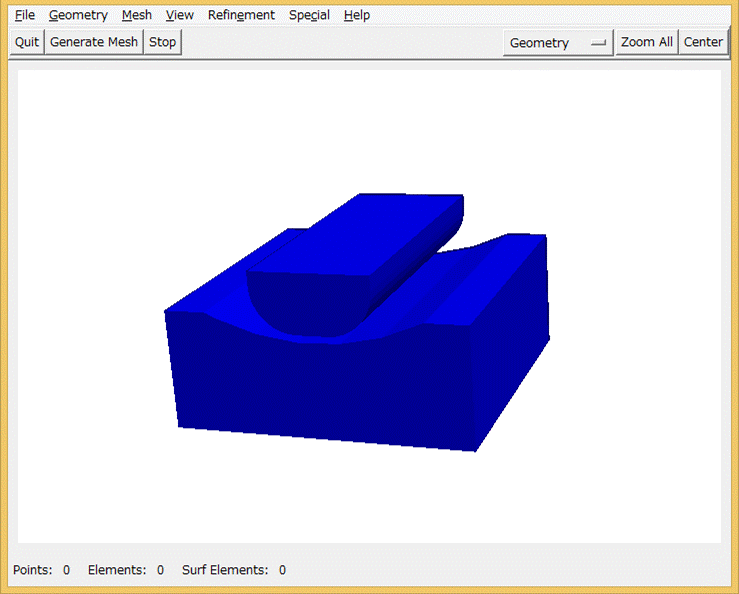Click the Stop button

pyautogui.click(x=163, y=42)
